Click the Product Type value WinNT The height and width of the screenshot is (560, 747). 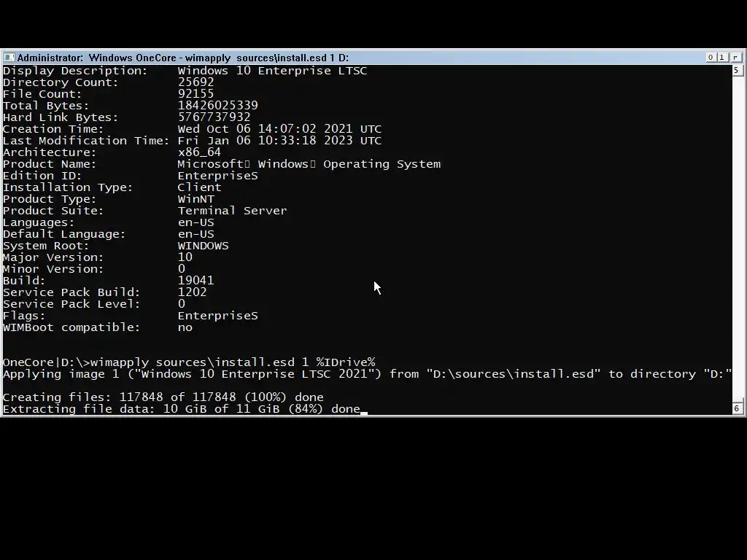click(196, 199)
